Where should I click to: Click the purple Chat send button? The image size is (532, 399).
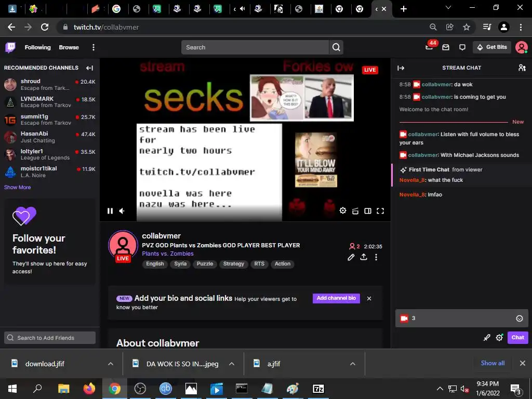coord(518,338)
